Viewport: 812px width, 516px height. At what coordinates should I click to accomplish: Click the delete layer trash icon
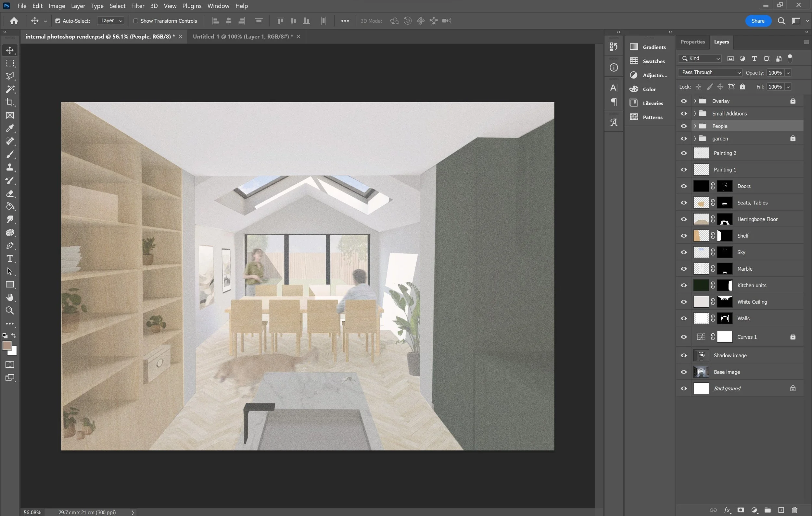tap(795, 510)
